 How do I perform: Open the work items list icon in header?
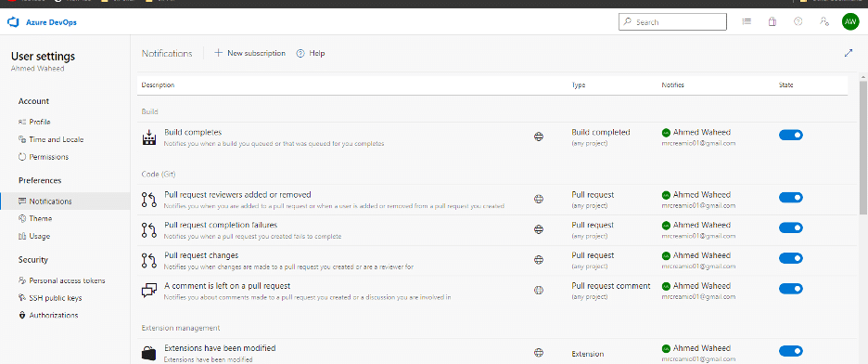pyautogui.click(x=747, y=21)
